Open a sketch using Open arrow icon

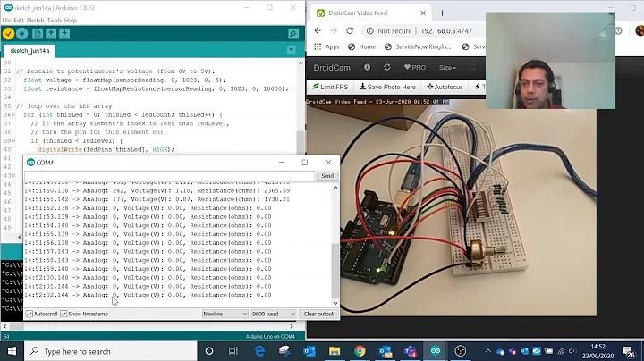pos(51,34)
